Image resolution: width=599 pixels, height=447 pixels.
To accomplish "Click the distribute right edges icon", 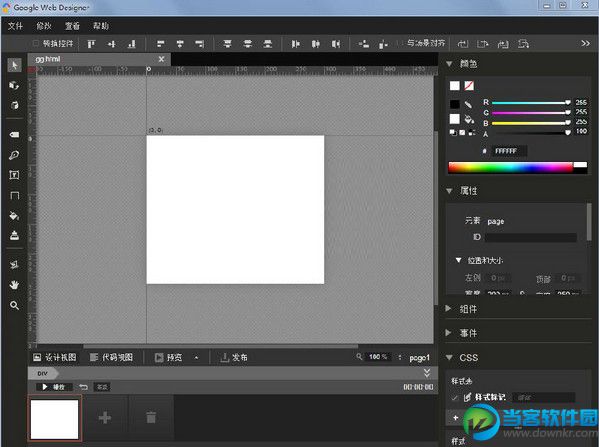I will 336,44.
